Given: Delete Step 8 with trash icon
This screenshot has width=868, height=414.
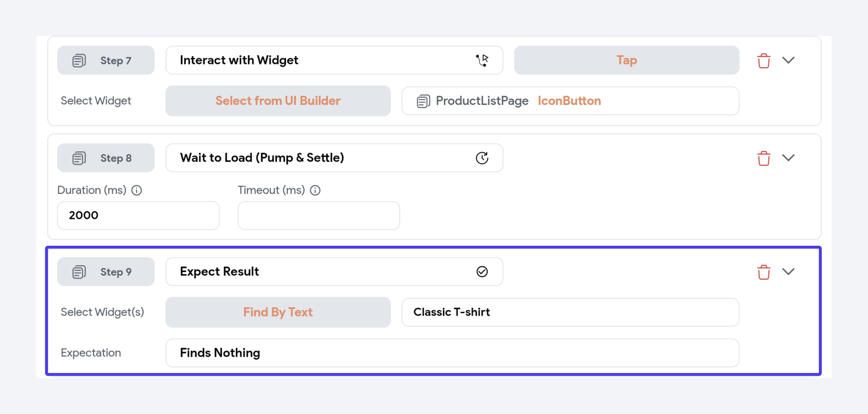Looking at the screenshot, I should (x=763, y=158).
